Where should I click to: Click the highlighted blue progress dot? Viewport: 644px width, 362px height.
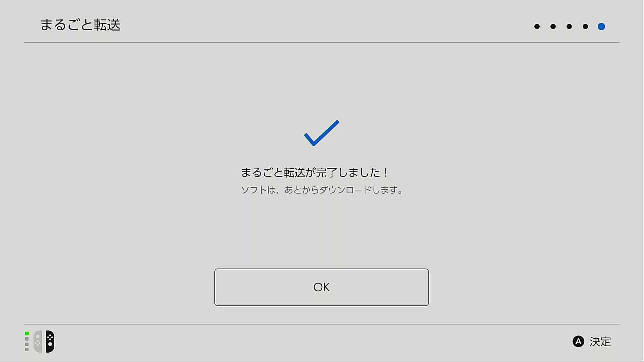tap(601, 26)
